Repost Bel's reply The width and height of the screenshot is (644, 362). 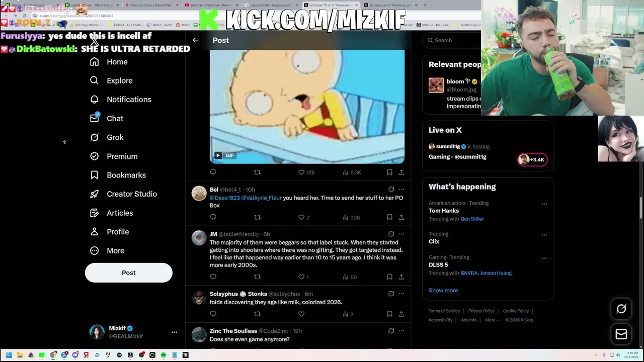click(257, 217)
